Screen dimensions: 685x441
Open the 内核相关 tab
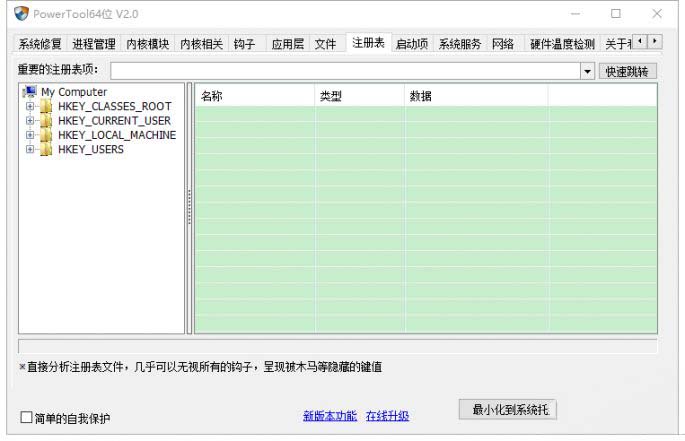click(201, 44)
